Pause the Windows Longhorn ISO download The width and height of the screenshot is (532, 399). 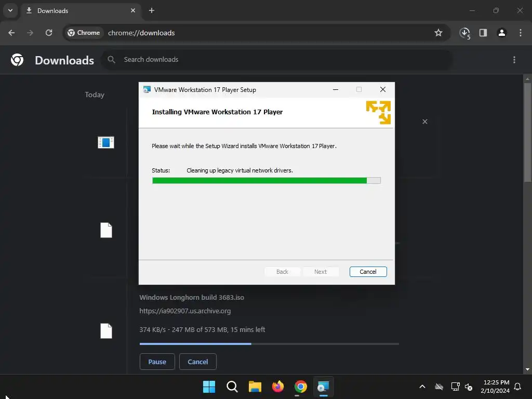(157, 362)
